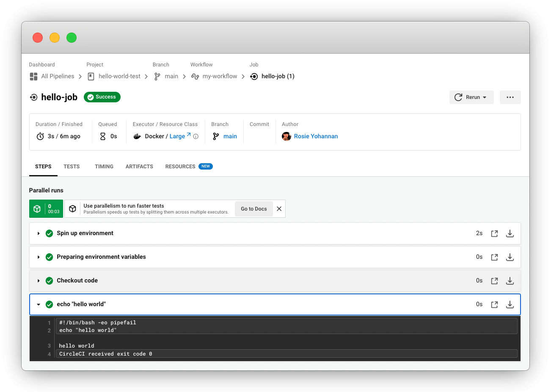Click the my-workflow icon in breadcrumb
This screenshot has width=551, height=392.
195,77
